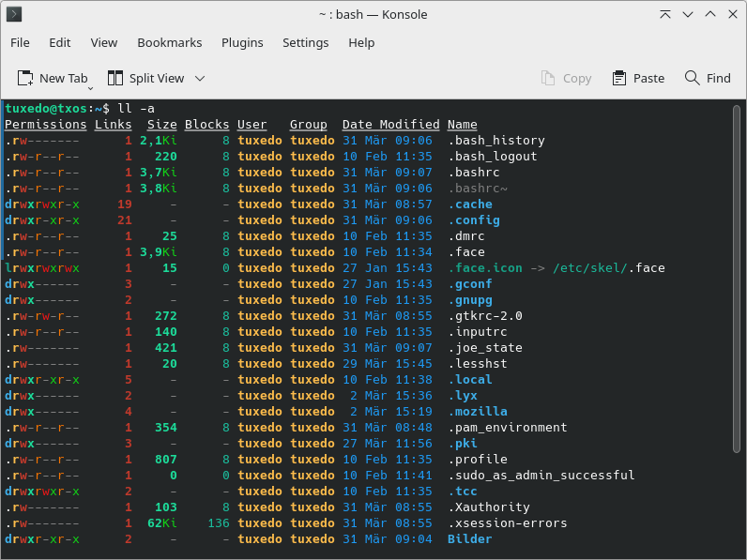Click the Links count 21 for .config

point(124,220)
